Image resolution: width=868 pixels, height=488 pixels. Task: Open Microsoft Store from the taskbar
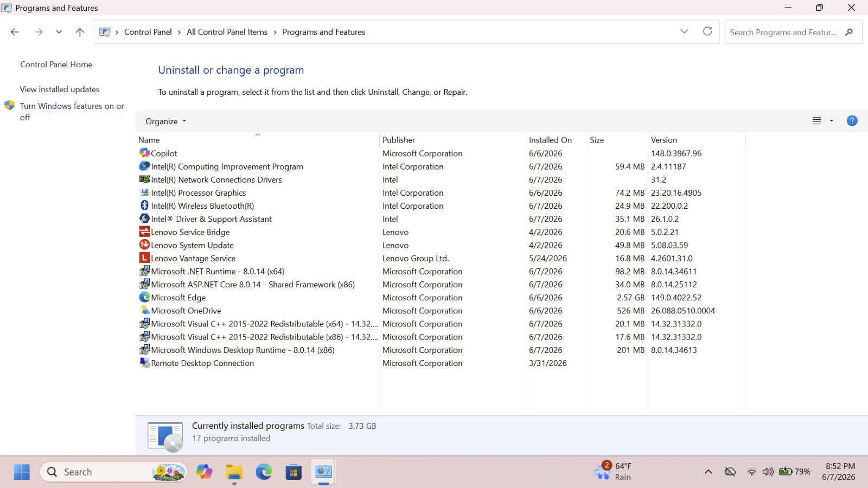pos(293,472)
